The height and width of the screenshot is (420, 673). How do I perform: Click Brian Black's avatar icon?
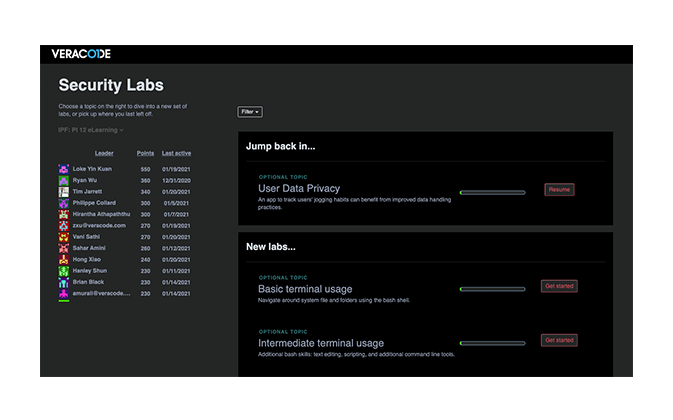(x=64, y=282)
